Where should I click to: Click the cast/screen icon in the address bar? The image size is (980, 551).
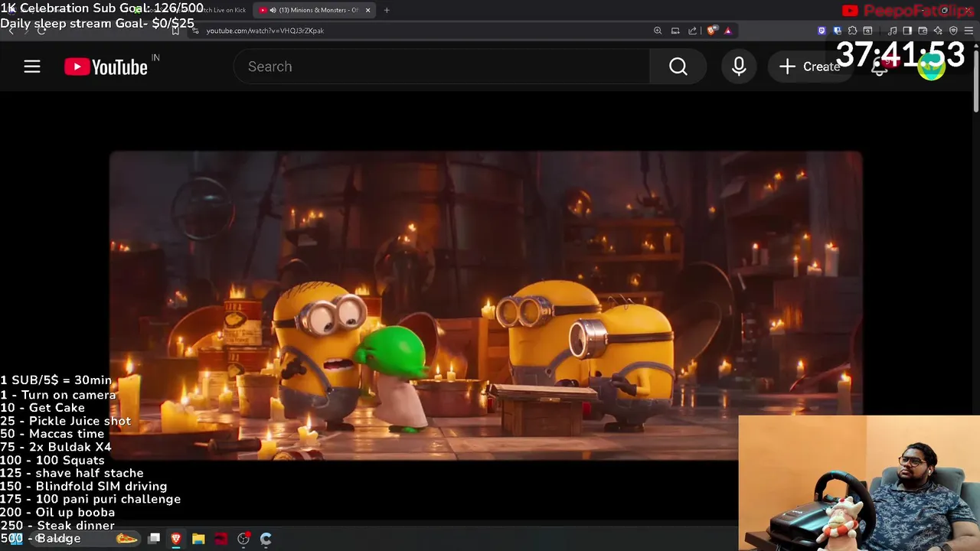(x=675, y=31)
